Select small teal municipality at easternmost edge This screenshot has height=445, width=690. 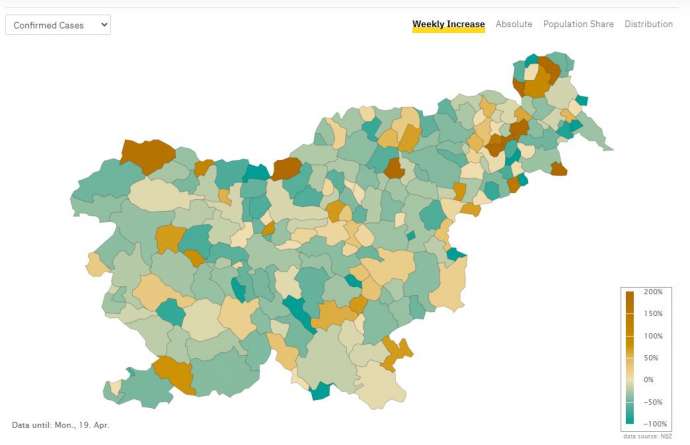(582, 100)
